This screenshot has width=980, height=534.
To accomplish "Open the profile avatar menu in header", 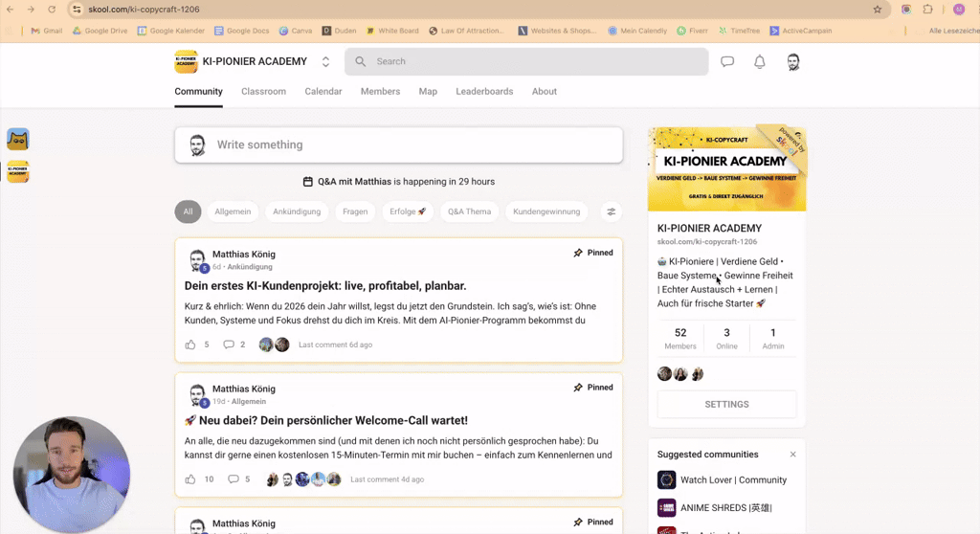I will tap(793, 61).
